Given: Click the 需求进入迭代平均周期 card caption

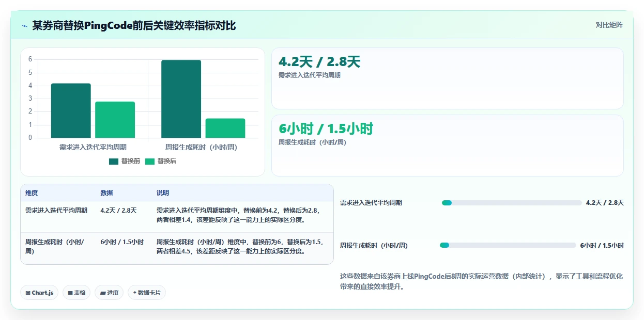Looking at the screenshot, I should (310, 75).
